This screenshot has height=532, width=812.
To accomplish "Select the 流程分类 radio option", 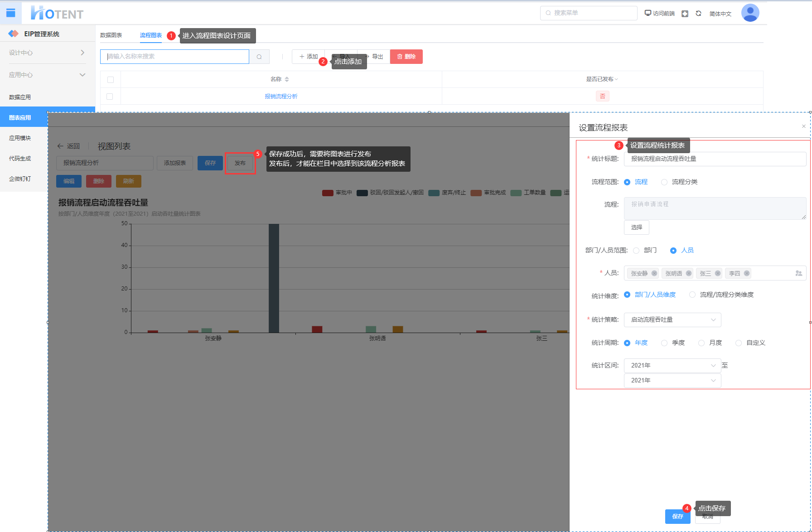I will tap(664, 182).
